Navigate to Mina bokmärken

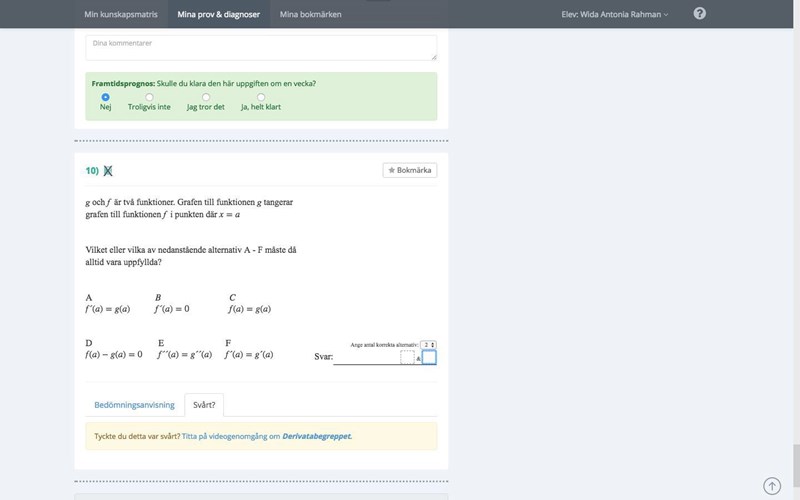(x=310, y=14)
